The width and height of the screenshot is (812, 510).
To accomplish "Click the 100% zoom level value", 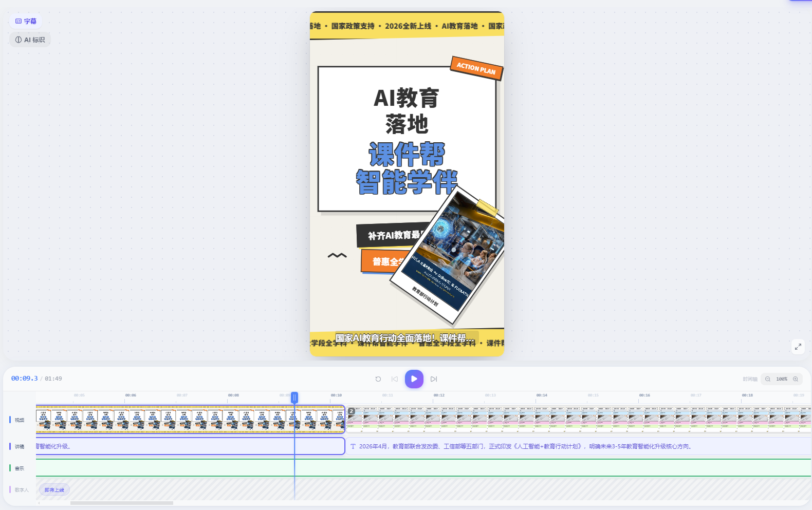I will (782, 379).
